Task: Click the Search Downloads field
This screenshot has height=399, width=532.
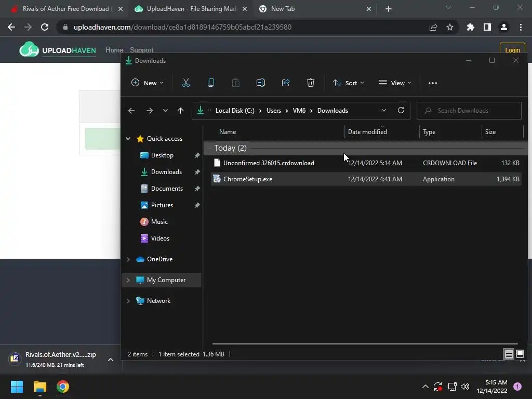Action: [469, 111]
